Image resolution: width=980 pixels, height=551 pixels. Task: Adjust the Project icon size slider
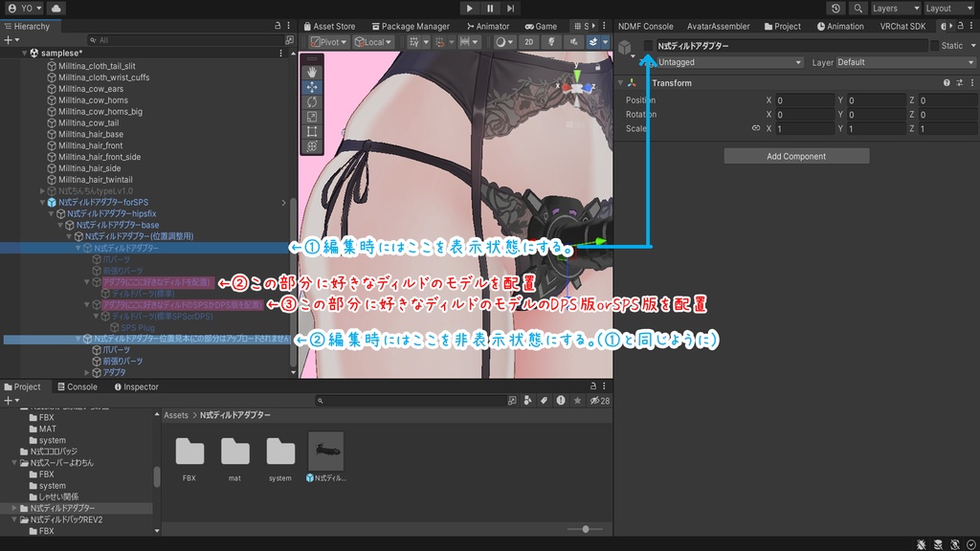[586, 529]
